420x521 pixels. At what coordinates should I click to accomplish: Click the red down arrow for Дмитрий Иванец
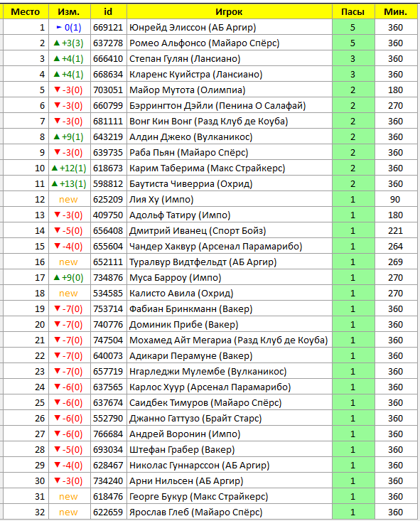(x=57, y=230)
